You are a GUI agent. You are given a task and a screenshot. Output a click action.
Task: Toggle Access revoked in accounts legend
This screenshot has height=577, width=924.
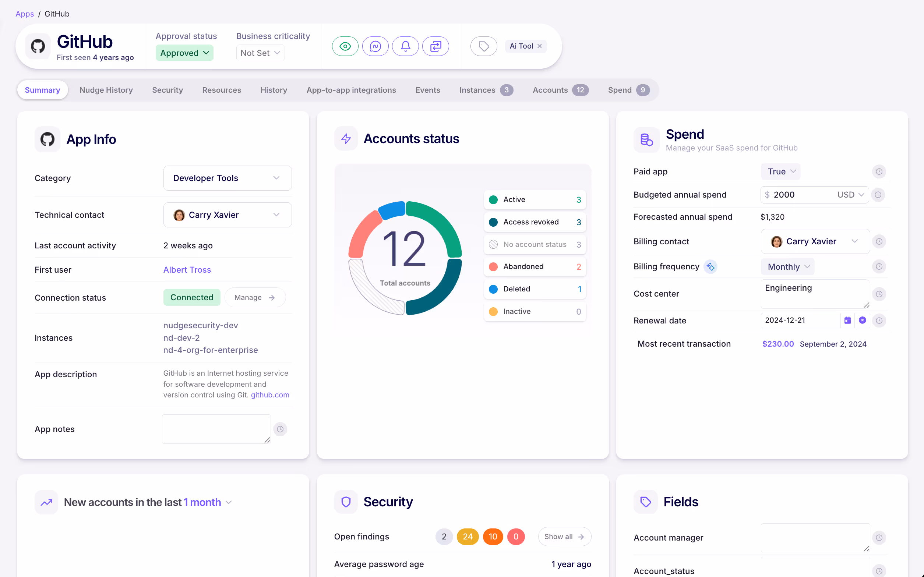coord(535,222)
